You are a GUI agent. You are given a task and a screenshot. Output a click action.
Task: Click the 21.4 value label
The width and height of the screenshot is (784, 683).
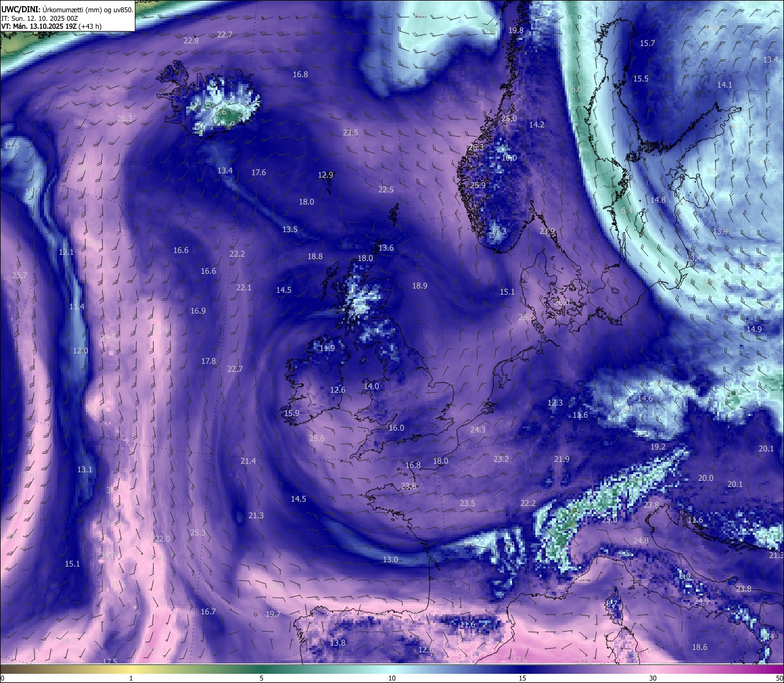click(248, 461)
